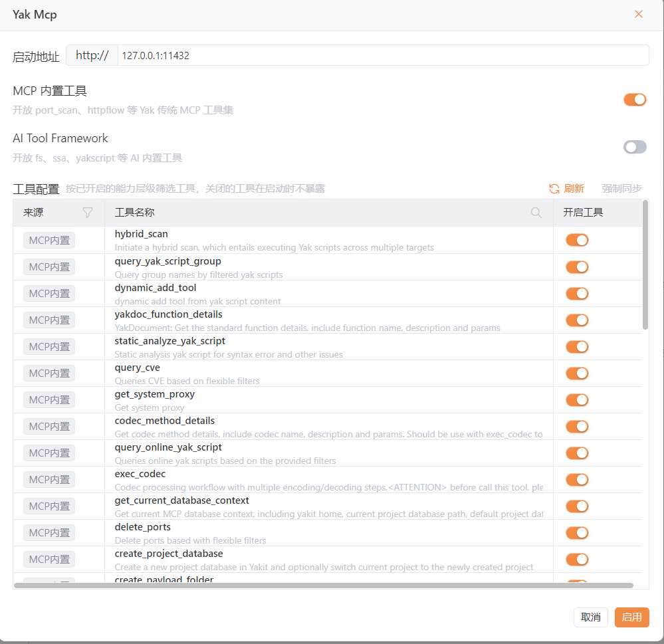Select the query_yak_script_group tool name

167,261
